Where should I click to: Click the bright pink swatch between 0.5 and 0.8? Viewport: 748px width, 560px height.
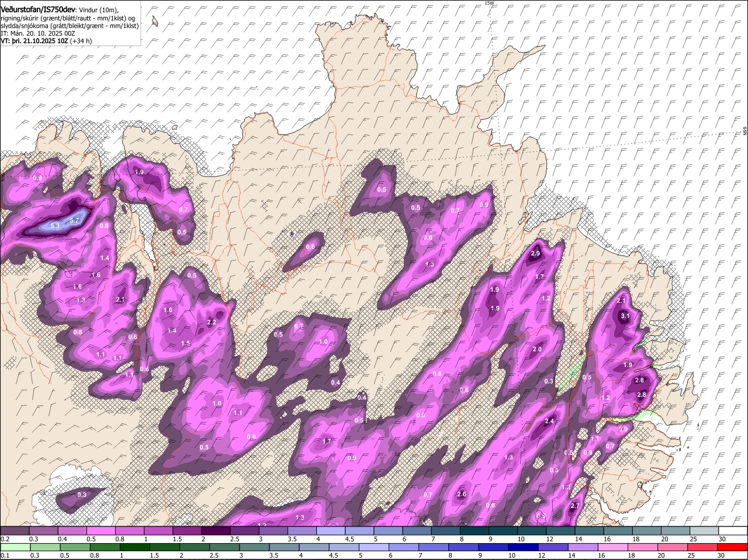[101, 530]
